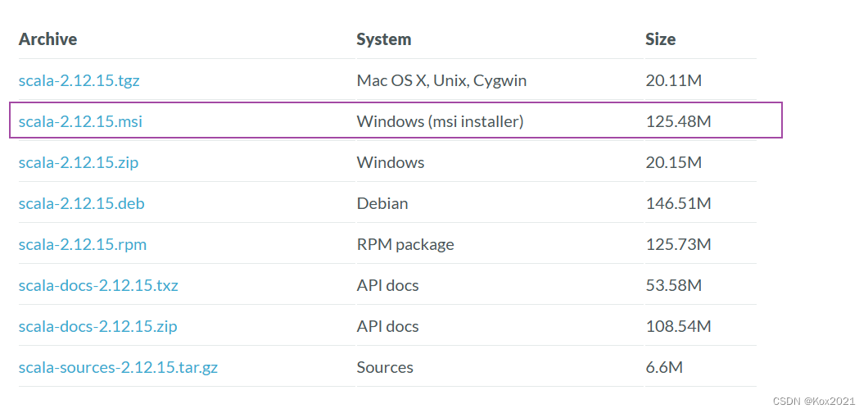Download scala-2.12.15.deb package

(81, 204)
